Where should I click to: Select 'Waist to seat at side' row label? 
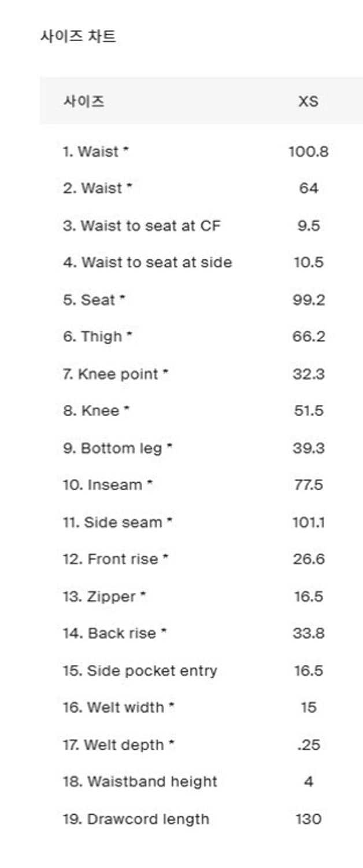(147, 262)
